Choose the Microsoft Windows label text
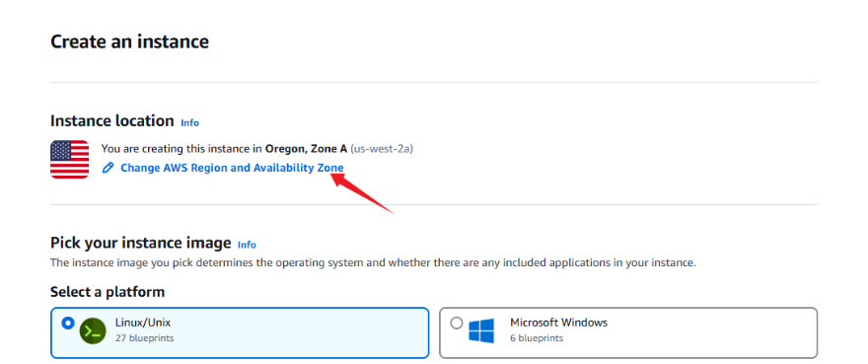Image resolution: width=868 pixels, height=364 pixels. tap(558, 323)
